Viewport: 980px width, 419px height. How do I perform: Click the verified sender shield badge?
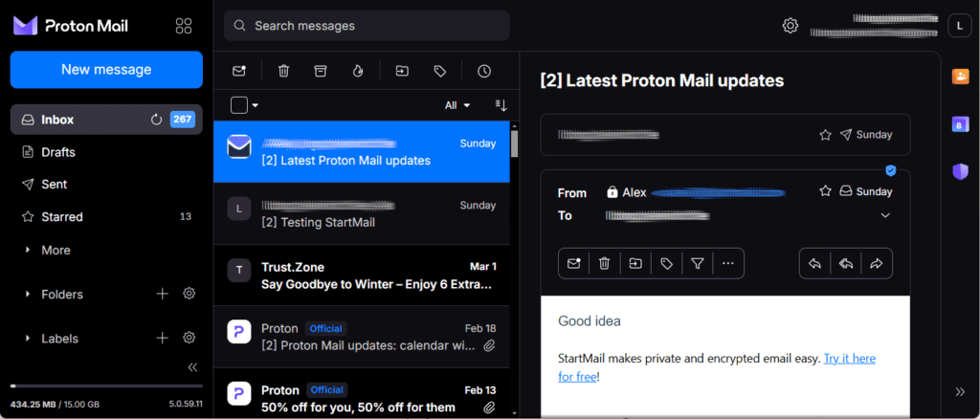[891, 170]
